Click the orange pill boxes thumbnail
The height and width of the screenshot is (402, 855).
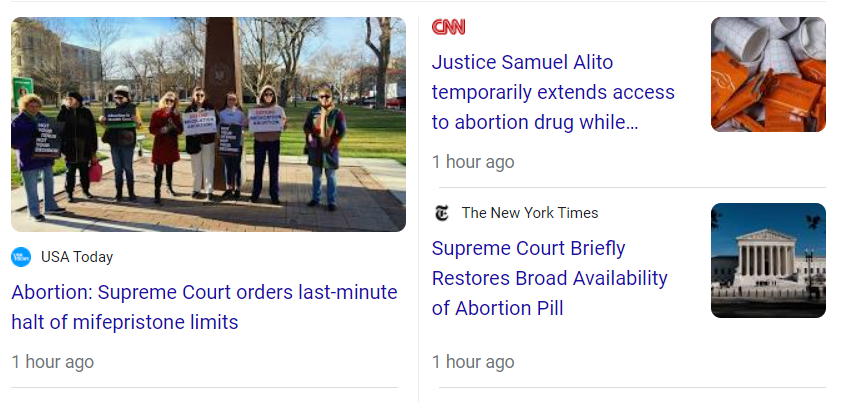768,74
